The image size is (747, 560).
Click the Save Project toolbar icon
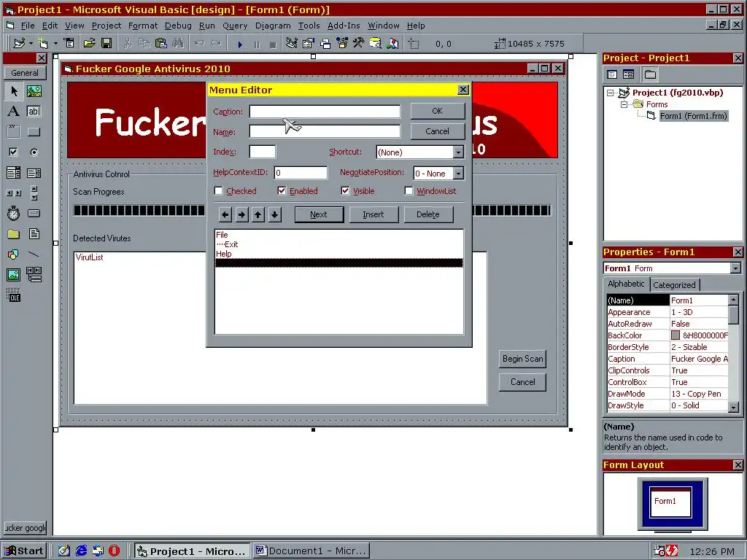pos(107,43)
